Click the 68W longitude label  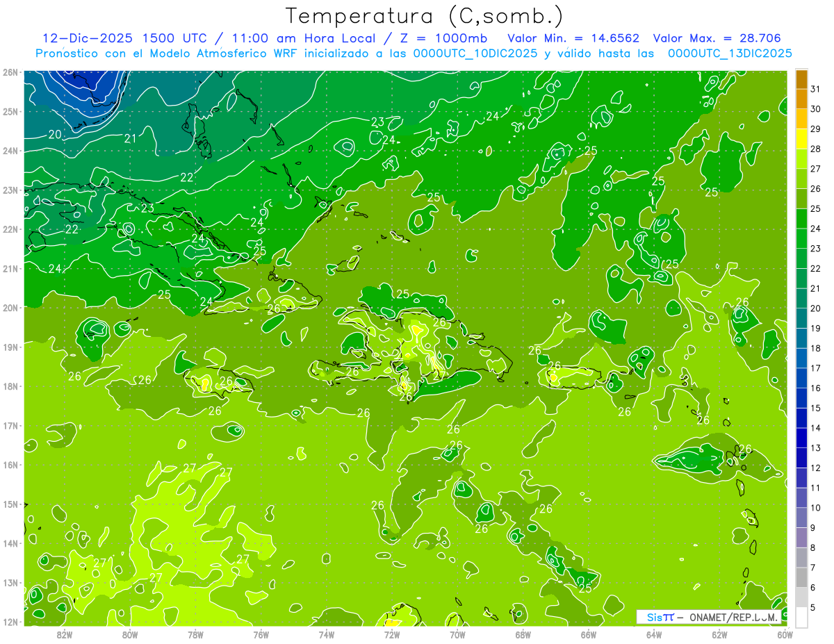[x=523, y=635]
